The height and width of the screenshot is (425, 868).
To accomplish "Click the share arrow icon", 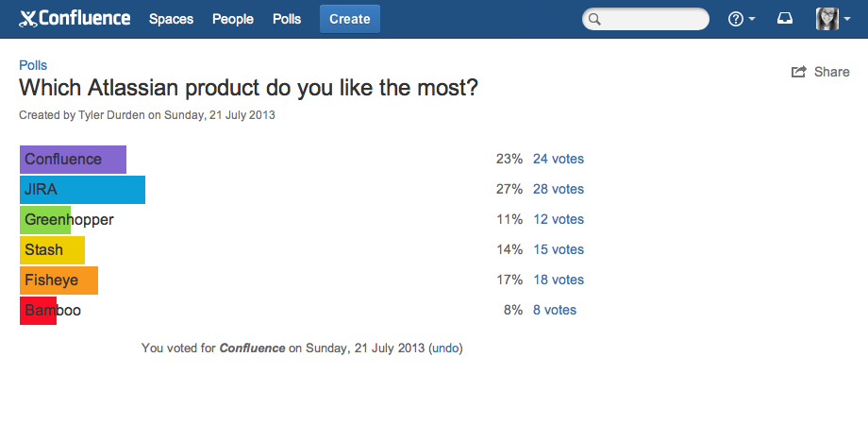I will pos(799,72).
